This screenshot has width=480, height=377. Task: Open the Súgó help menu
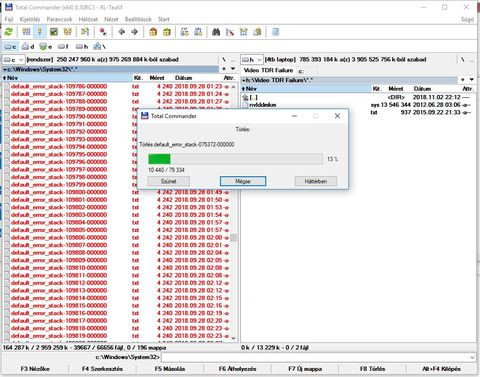pyautogui.click(x=467, y=19)
